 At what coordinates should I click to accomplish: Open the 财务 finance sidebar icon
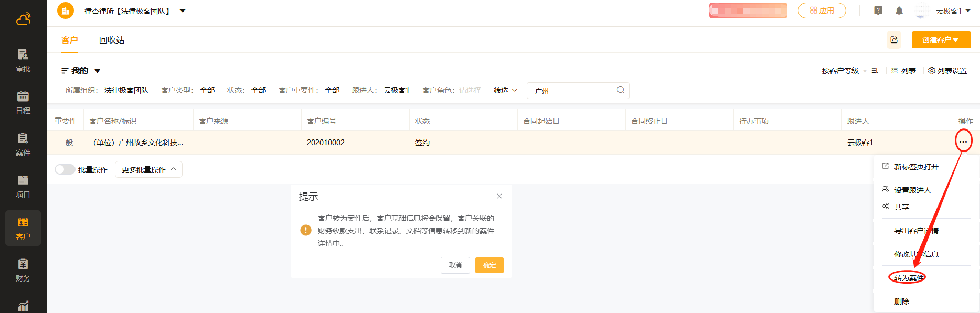[x=23, y=270]
